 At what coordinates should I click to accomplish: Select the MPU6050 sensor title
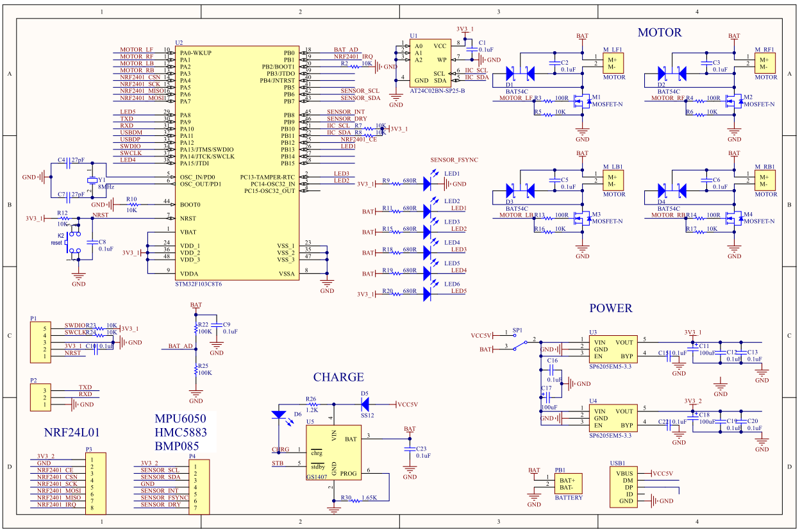180,419
